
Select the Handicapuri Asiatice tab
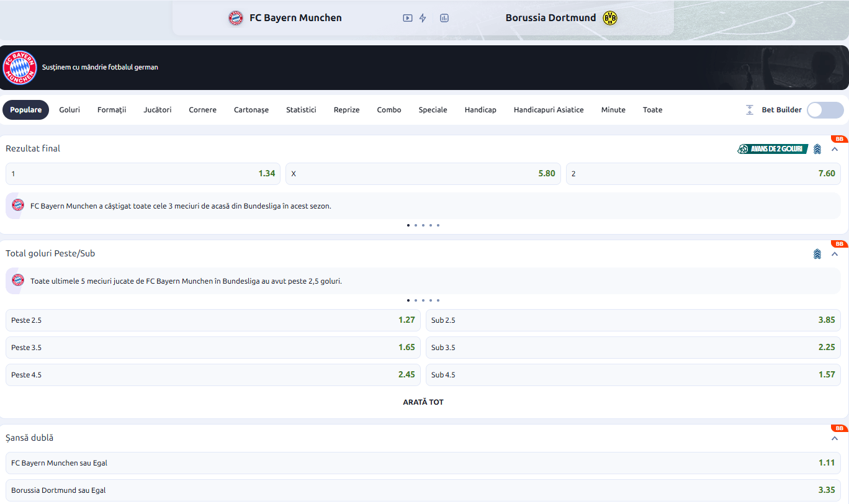[x=549, y=110]
